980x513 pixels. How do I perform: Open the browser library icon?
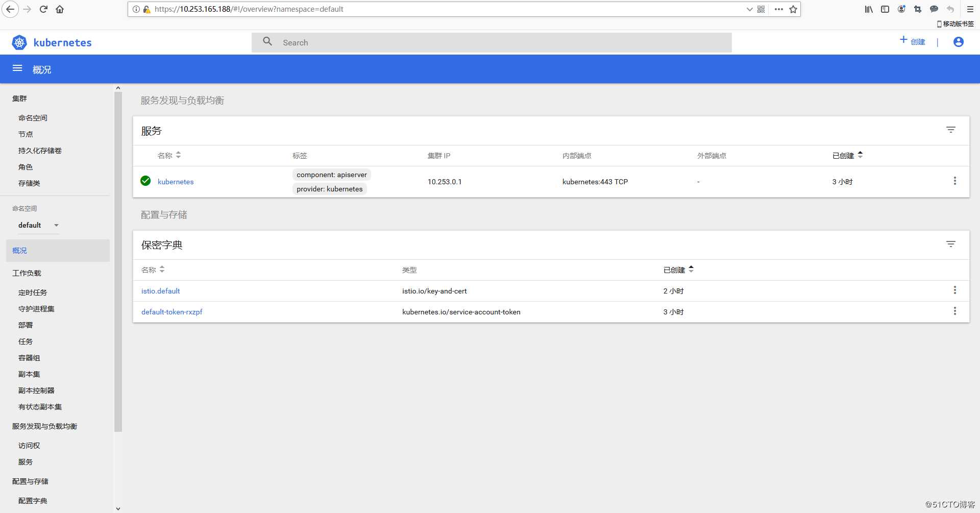[869, 9]
